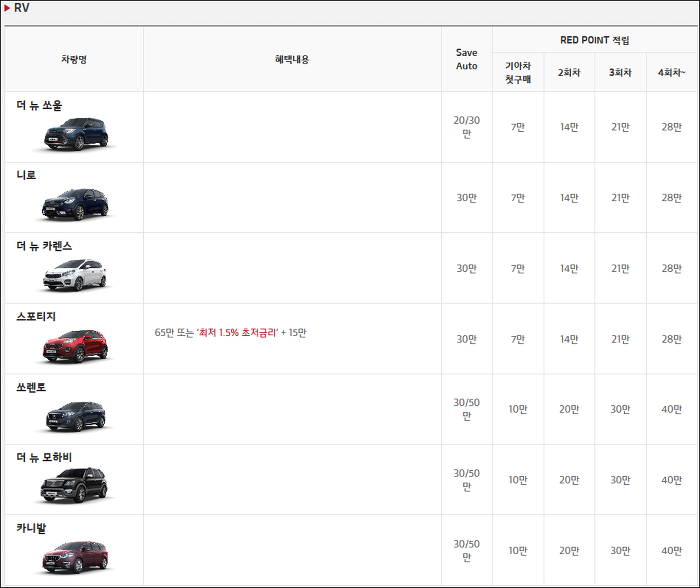This screenshot has height=588, width=700.
Task: Click 40만 4회차 value for 카니발
Action: pos(671,550)
